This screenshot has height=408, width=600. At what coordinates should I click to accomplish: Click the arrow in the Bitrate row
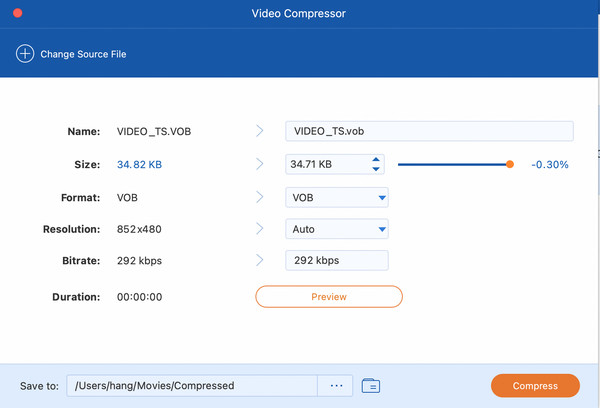260,260
